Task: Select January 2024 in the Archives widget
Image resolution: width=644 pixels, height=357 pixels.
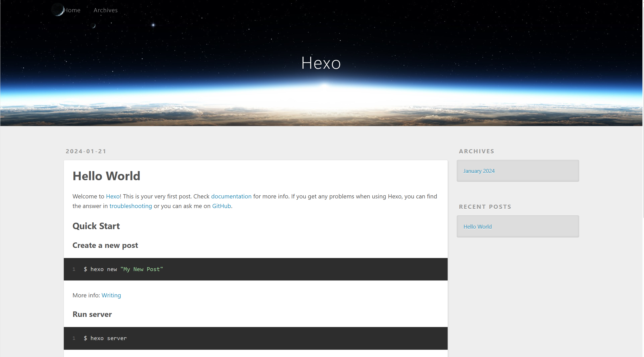Action: tap(479, 171)
